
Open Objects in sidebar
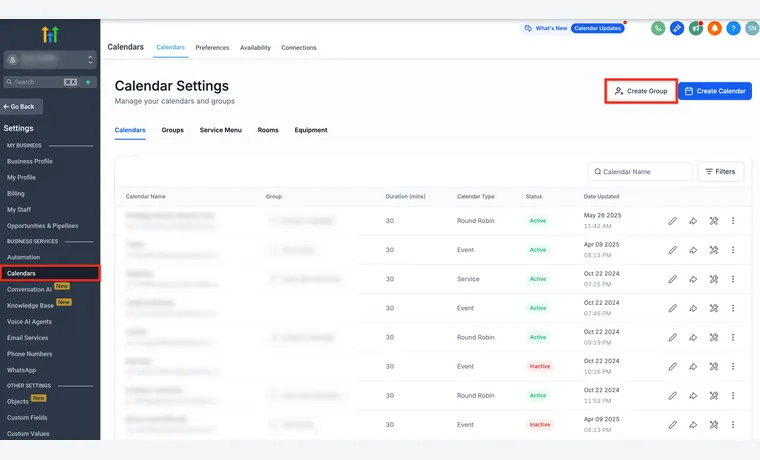[17, 401]
